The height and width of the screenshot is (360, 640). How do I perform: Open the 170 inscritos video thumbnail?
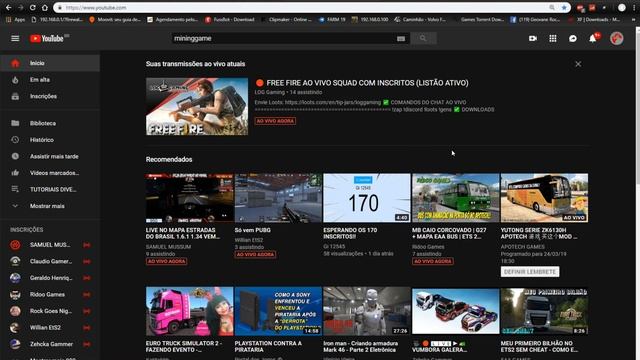click(367, 198)
